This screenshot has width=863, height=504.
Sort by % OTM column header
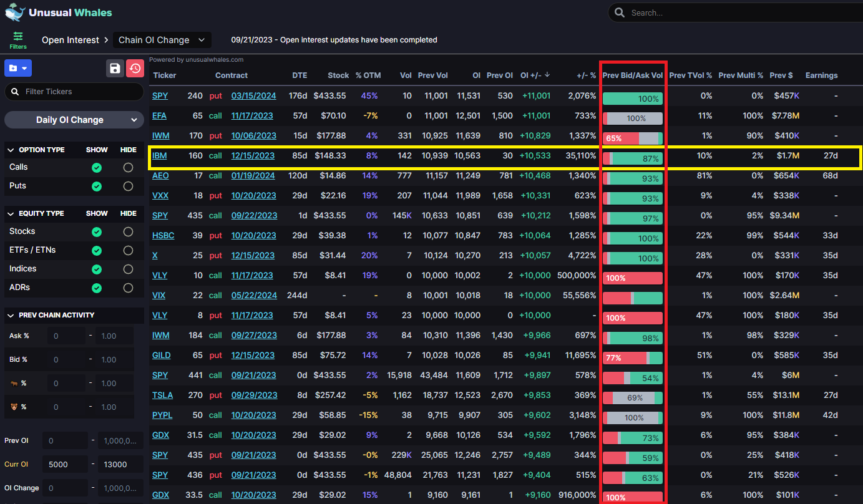(x=368, y=75)
